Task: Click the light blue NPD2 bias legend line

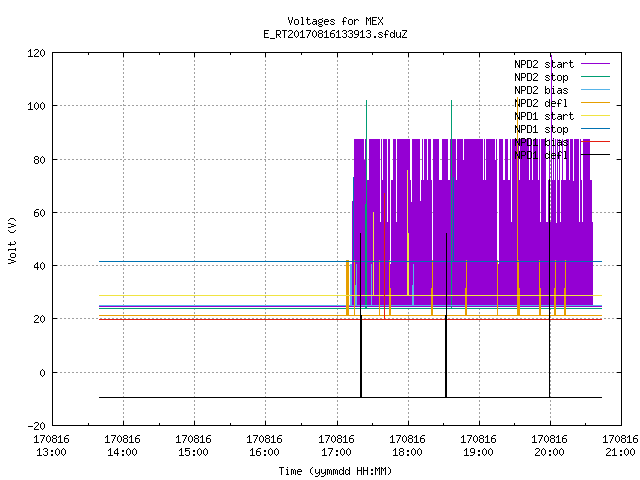Action: [595, 90]
